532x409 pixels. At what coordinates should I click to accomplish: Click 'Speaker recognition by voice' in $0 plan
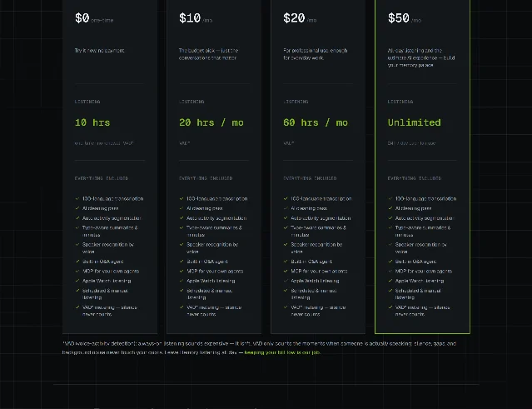[x=108, y=247]
